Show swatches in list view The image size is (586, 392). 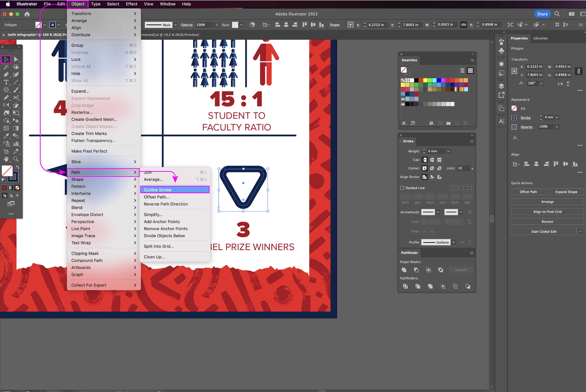462,71
